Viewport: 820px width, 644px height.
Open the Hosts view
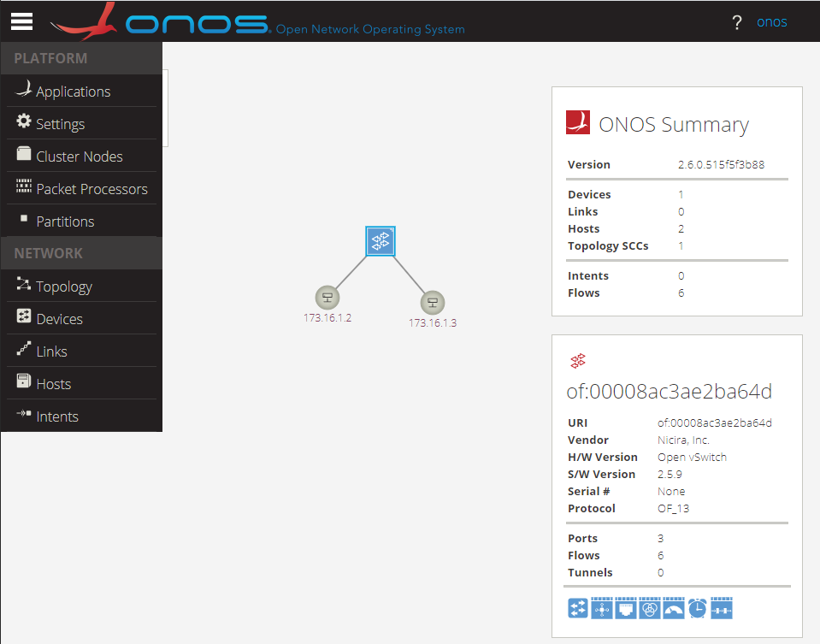(x=81, y=383)
